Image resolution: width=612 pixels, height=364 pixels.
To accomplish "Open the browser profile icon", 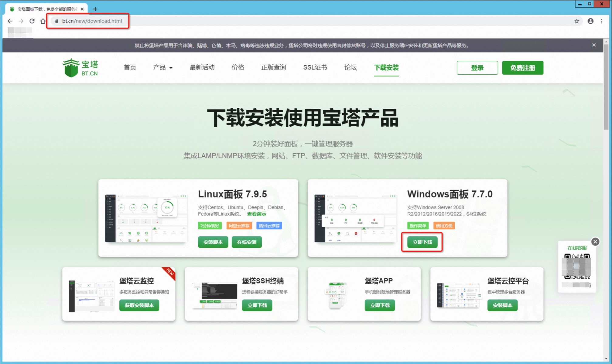I will coord(590,21).
